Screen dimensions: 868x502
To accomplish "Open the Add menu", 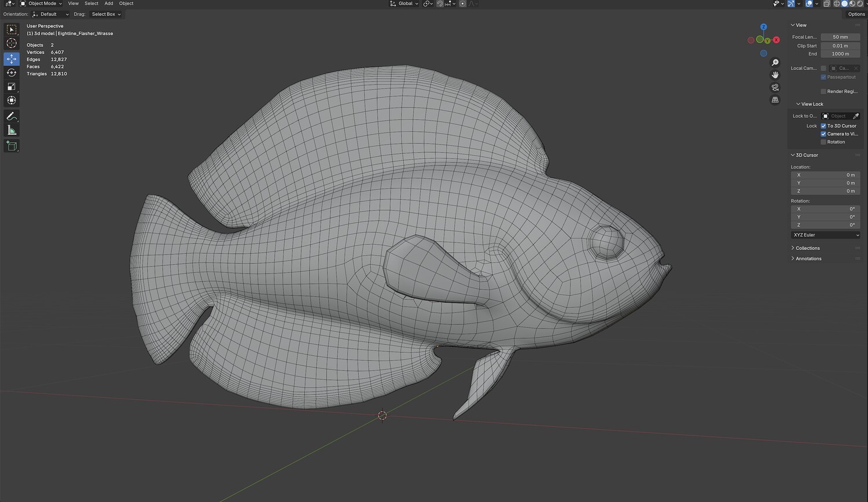I will click(x=109, y=3).
